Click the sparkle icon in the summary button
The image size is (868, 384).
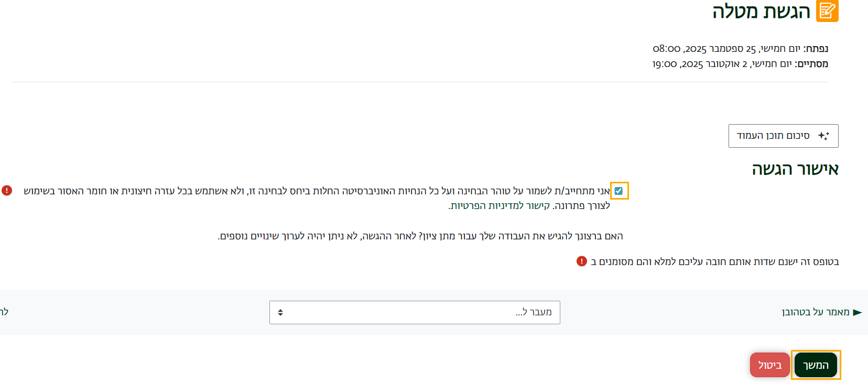point(823,136)
